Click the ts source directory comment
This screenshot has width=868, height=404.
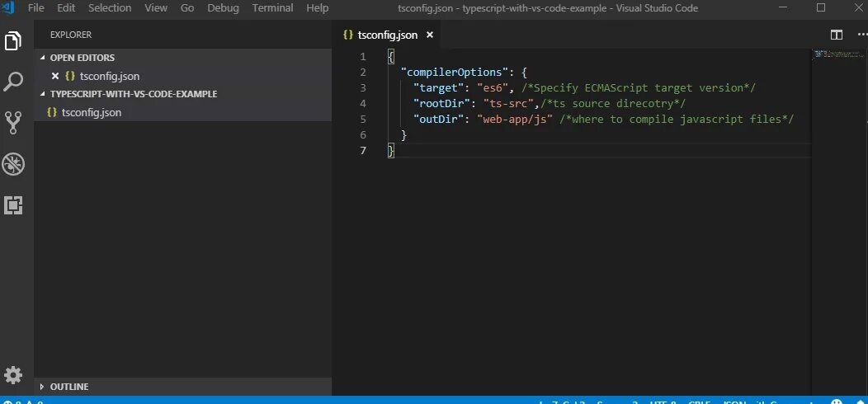[x=613, y=104]
